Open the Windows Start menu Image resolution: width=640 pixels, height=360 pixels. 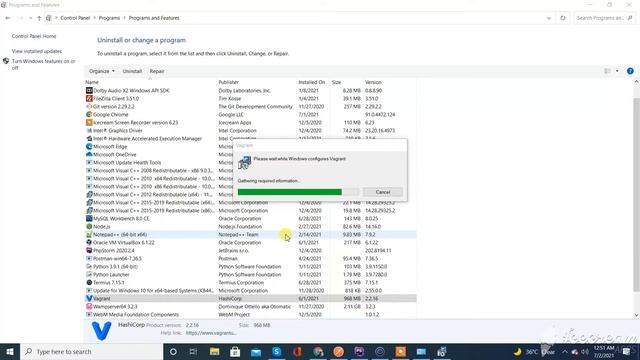pos(10,351)
